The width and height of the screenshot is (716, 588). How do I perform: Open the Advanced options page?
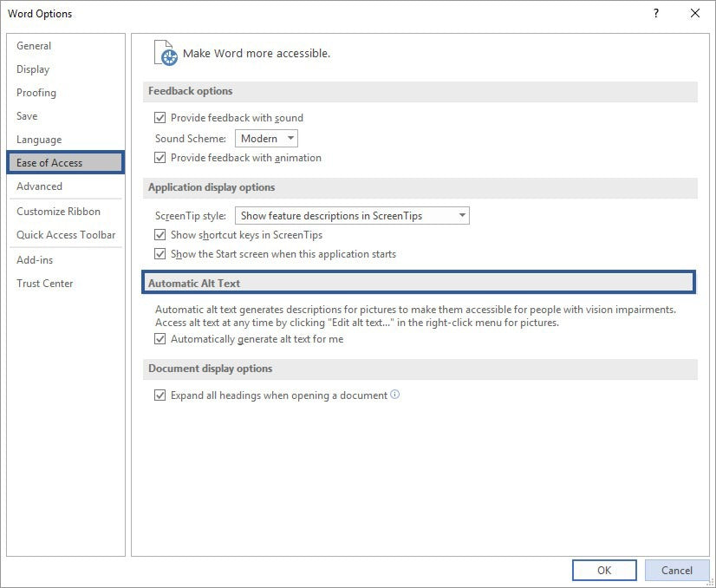tap(39, 186)
